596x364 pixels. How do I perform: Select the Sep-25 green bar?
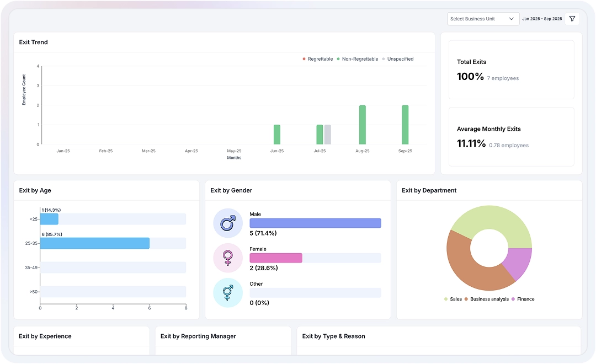tap(405, 125)
